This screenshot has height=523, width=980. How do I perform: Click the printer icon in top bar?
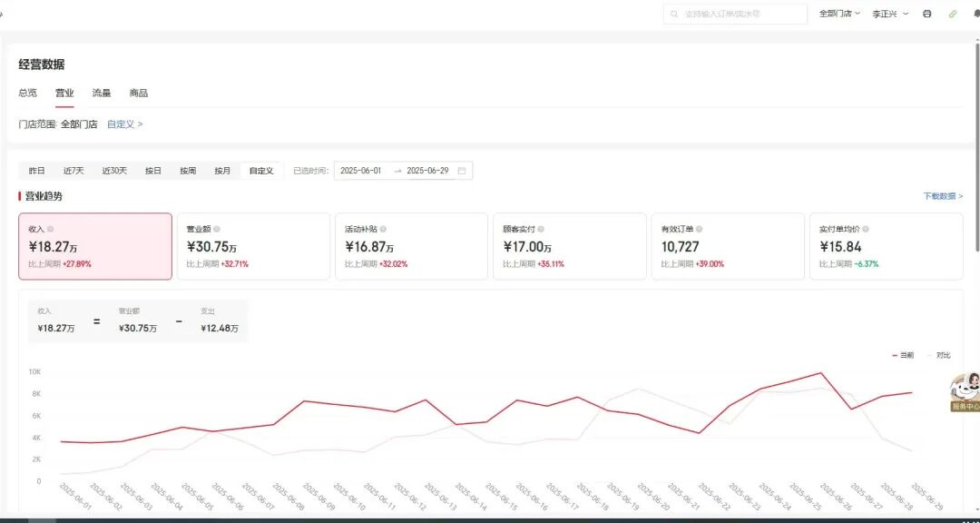926,14
